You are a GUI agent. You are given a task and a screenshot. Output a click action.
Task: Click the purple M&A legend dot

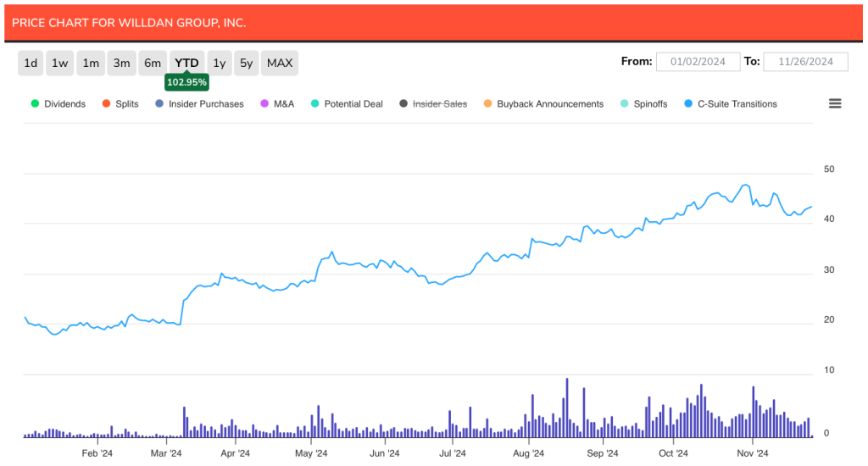point(264,103)
